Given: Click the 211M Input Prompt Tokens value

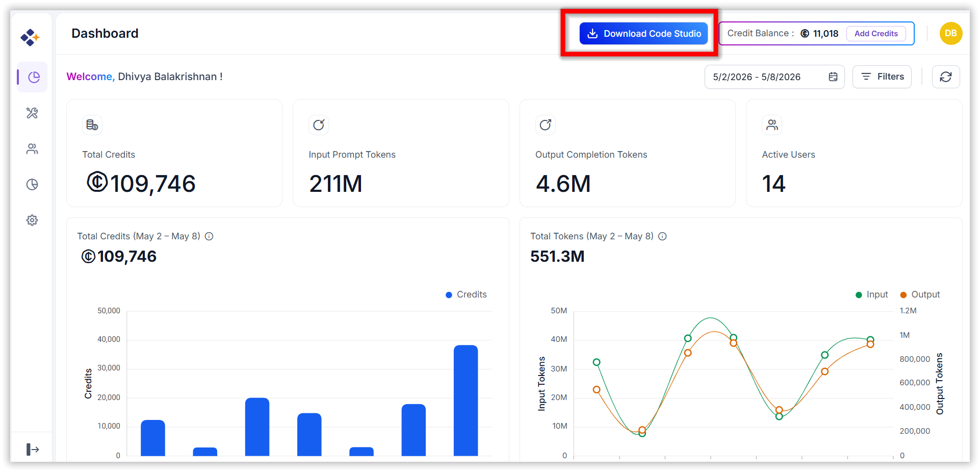Looking at the screenshot, I should click(336, 183).
